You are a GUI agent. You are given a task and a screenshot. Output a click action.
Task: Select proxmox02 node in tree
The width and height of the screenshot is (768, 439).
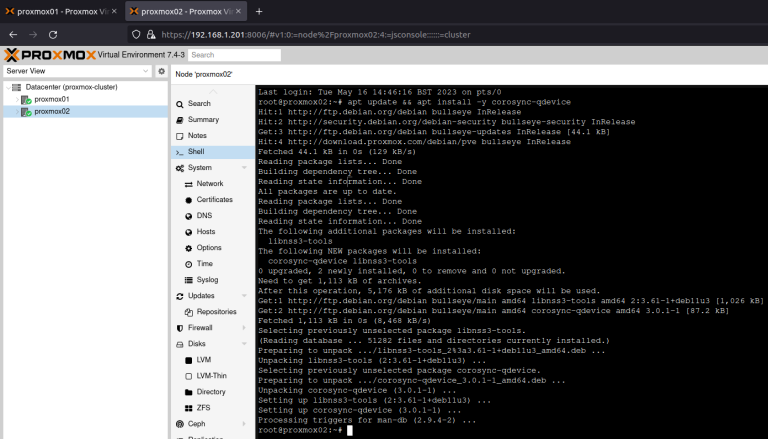point(52,112)
